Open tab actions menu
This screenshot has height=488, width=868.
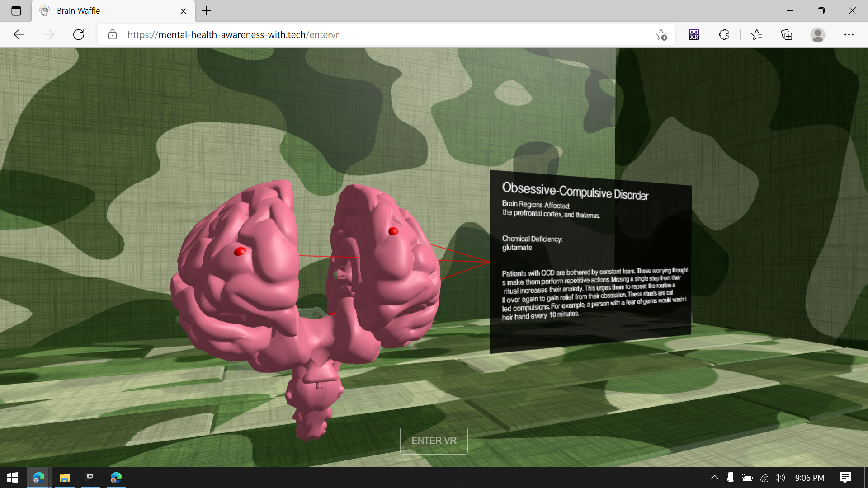pyautogui.click(x=16, y=11)
